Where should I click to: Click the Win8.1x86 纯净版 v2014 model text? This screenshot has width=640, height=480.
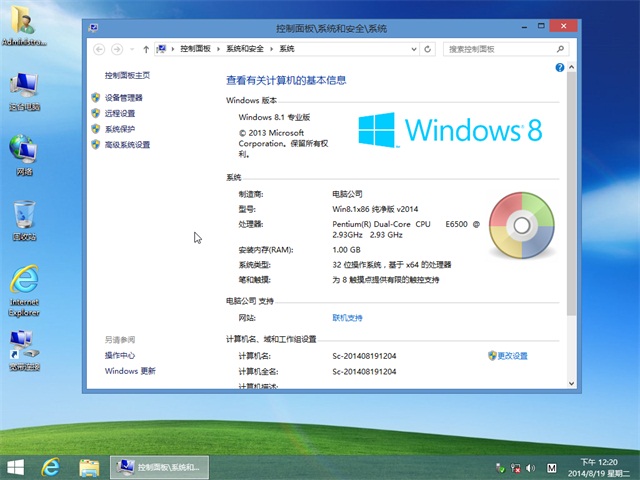click(375, 209)
